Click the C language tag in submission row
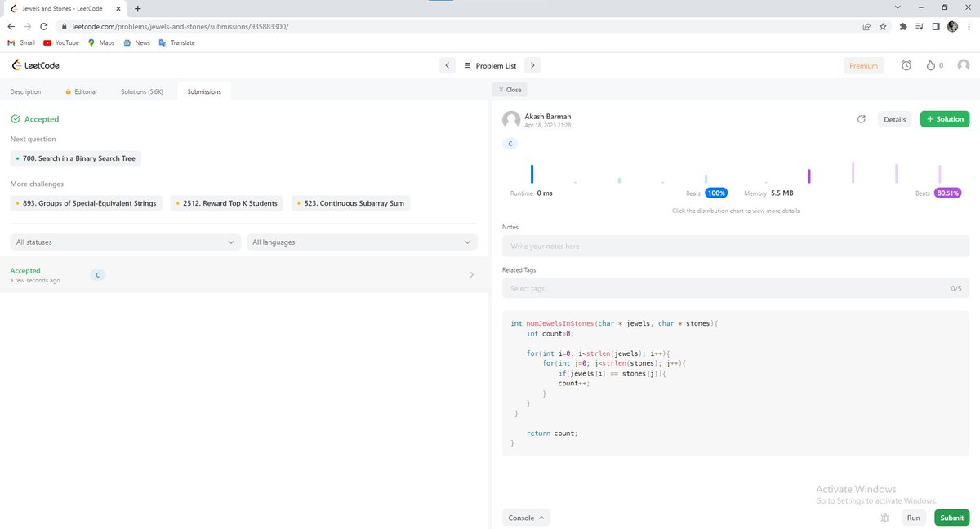 click(x=97, y=275)
